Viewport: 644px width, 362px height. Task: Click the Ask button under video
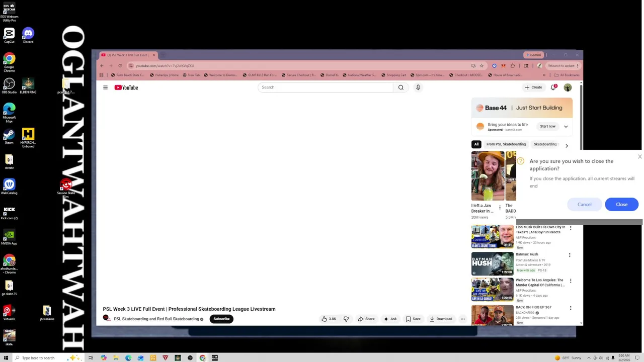point(390,319)
